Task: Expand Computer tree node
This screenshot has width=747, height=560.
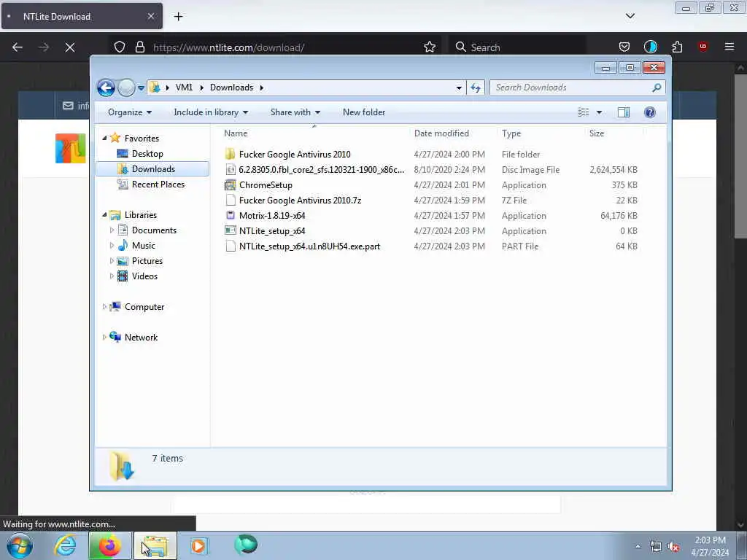Action: pyautogui.click(x=104, y=307)
